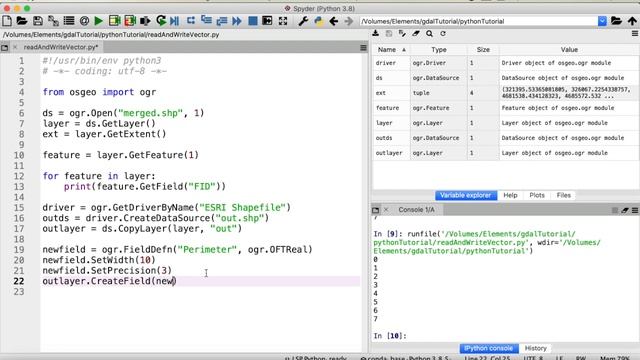Open the editor pane options menu
Screen dimensions: 640x360
click(363, 47)
